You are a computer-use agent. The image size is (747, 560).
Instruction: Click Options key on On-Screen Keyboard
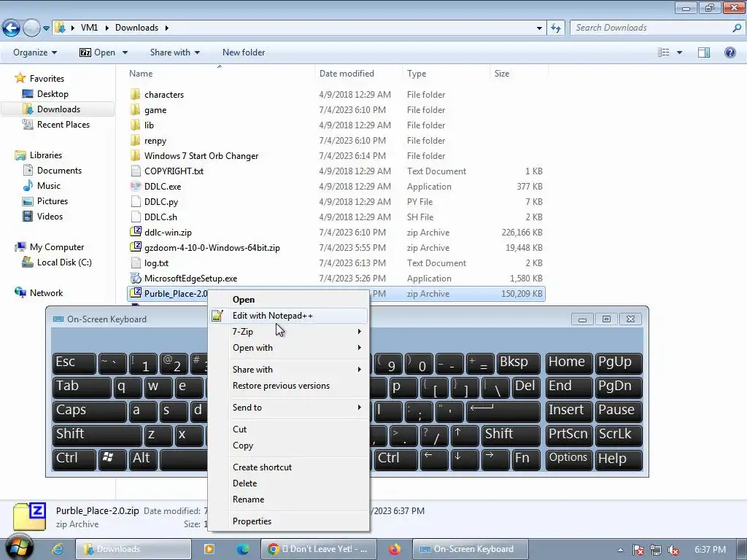coord(568,459)
